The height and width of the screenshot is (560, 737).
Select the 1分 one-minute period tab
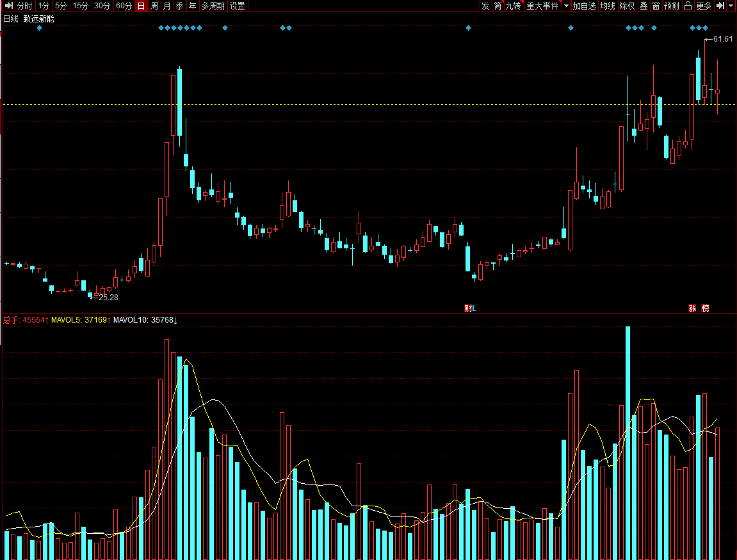point(44,6)
